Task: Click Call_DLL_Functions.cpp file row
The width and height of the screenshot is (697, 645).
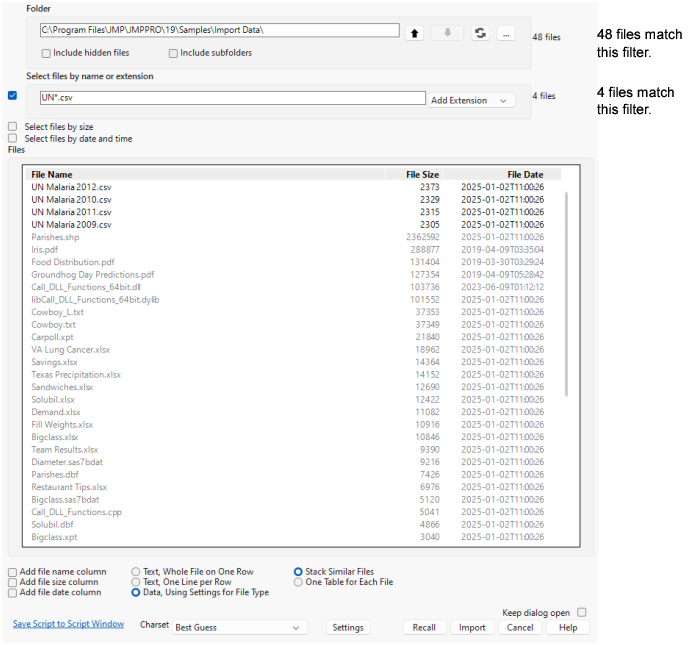Action: point(288,512)
